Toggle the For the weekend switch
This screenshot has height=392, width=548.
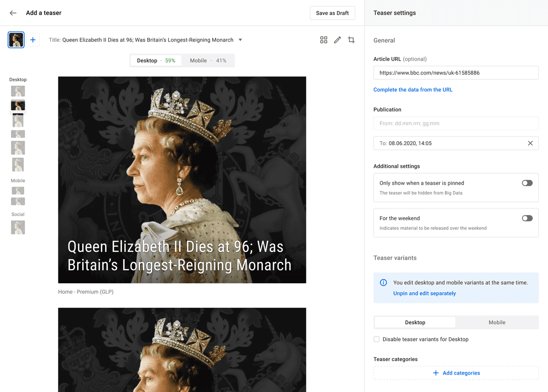tap(527, 218)
